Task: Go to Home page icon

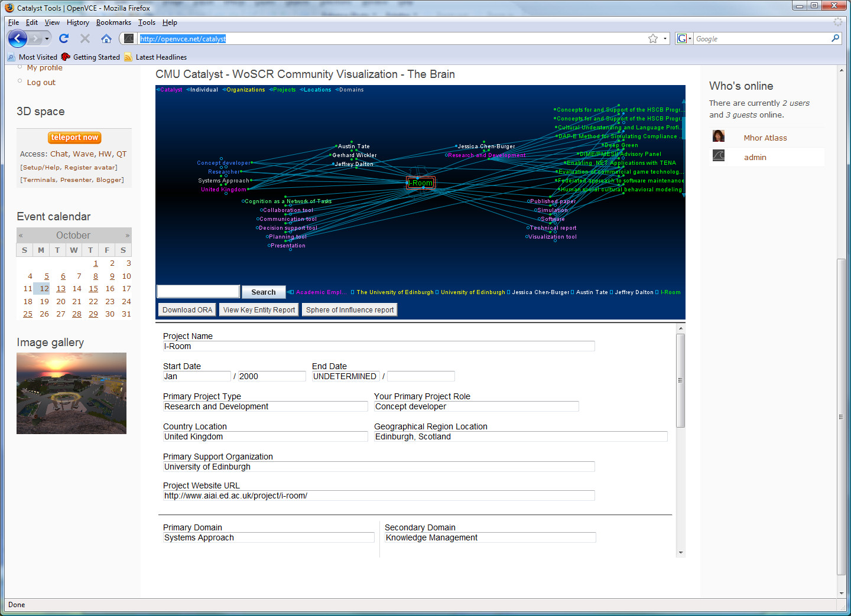Action: 106,38
